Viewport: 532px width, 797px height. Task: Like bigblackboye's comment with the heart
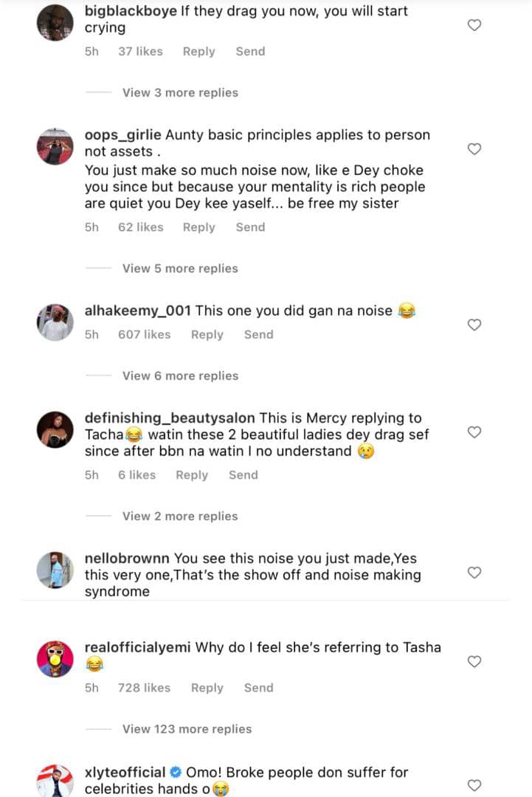(475, 25)
